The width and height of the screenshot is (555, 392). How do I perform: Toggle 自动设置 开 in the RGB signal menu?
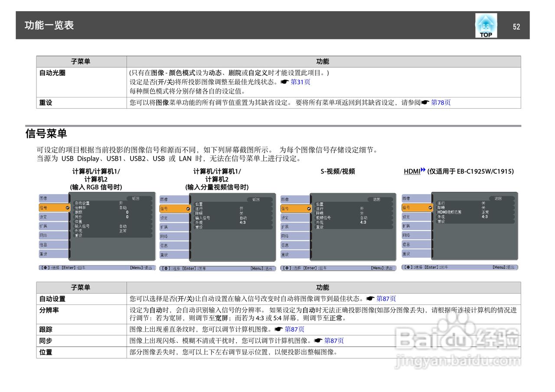121,202
